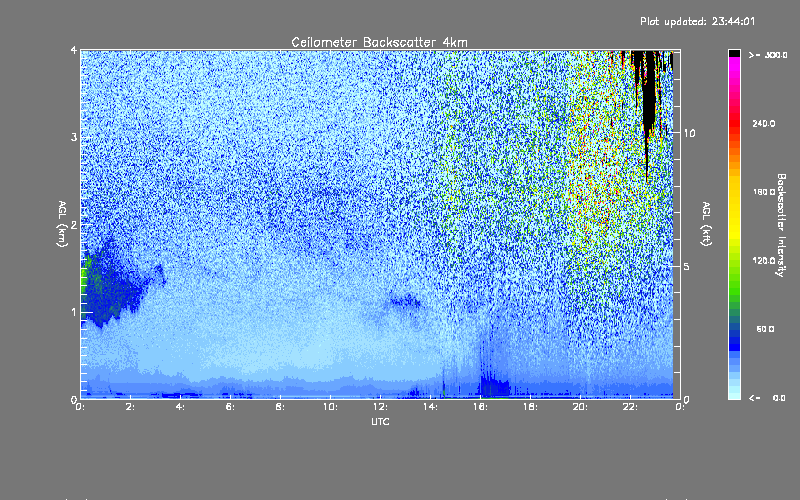800x500 pixels.
Task: Click the '12:' hour tick label
Action: pos(380,407)
